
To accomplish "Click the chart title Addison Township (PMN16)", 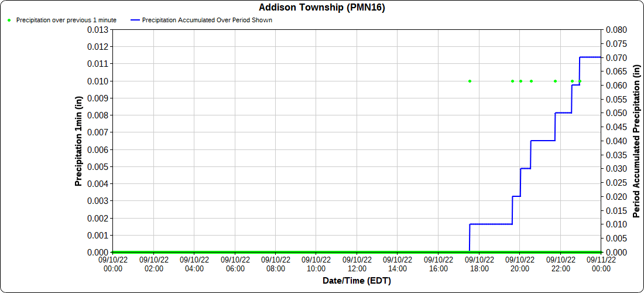I will [322, 8].
